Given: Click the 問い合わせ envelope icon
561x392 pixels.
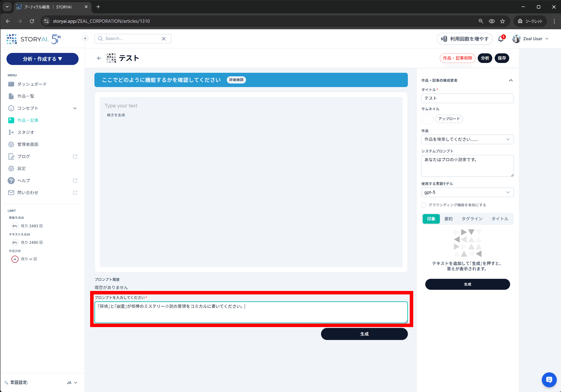Looking at the screenshot, I should pos(11,193).
